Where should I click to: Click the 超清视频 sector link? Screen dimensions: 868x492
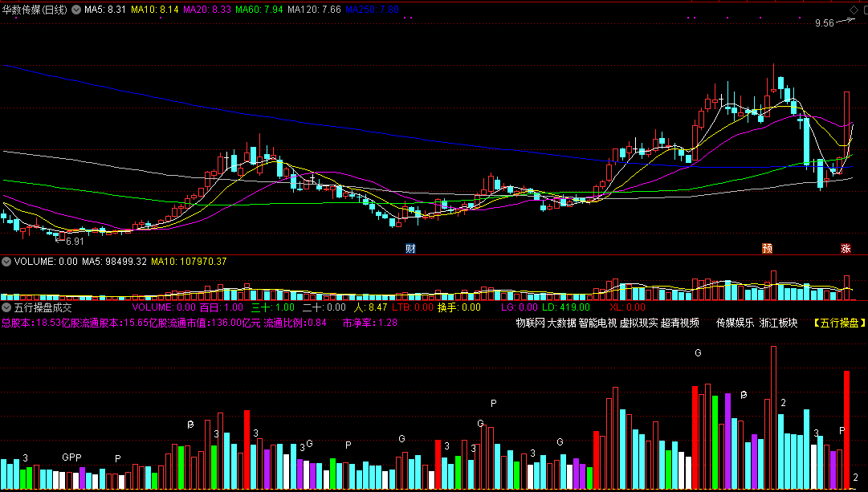680,323
